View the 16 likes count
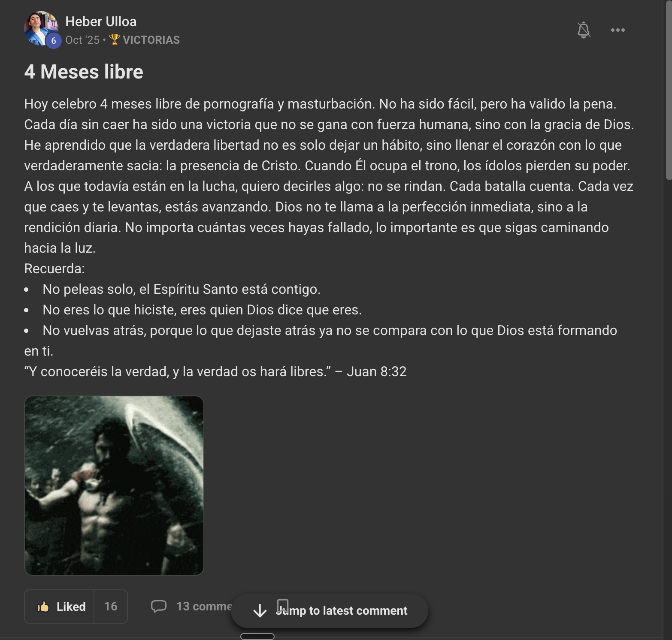Viewport: 672px width, 640px height. click(x=111, y=607)
